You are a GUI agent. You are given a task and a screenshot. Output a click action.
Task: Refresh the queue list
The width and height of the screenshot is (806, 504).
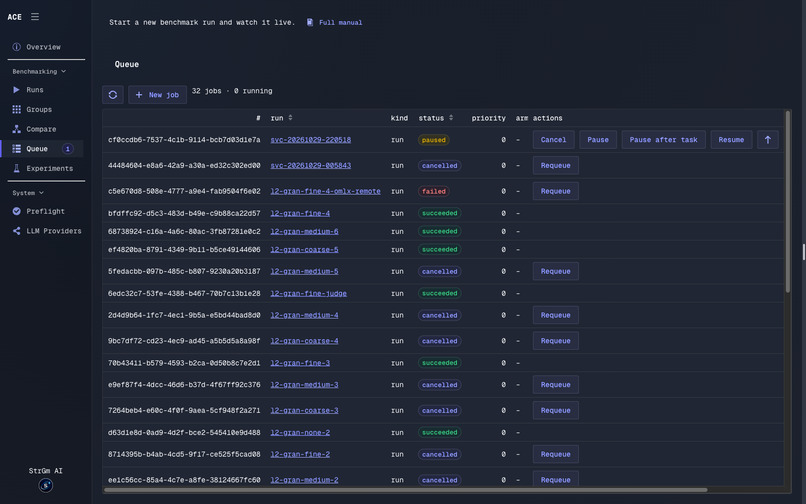(x=113, y=95)
